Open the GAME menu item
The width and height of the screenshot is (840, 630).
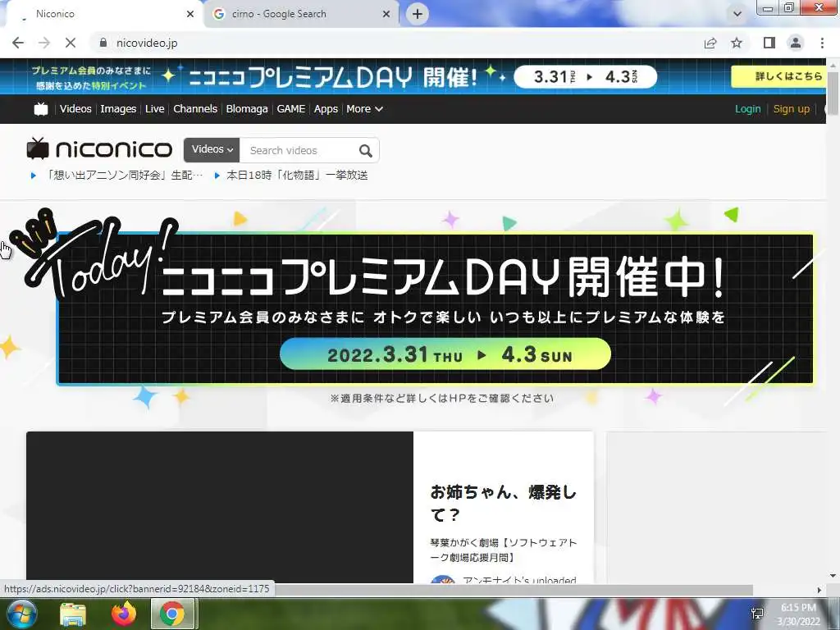(x=291, y=109)
